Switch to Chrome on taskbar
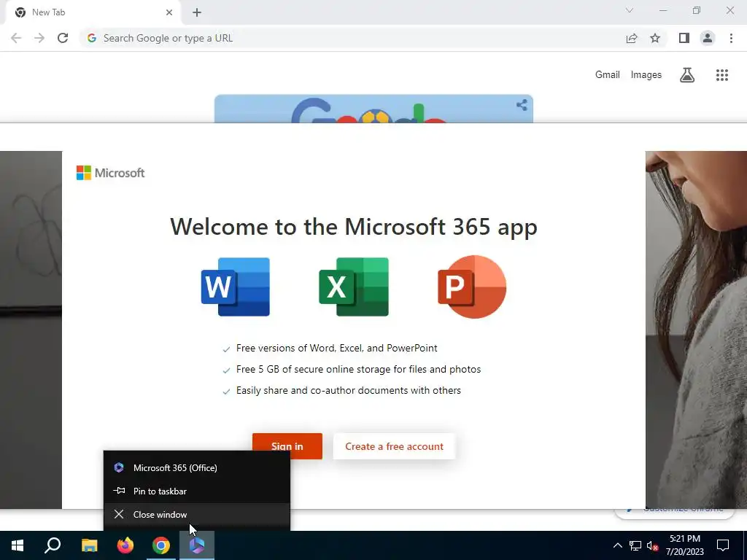 [161, 545]
